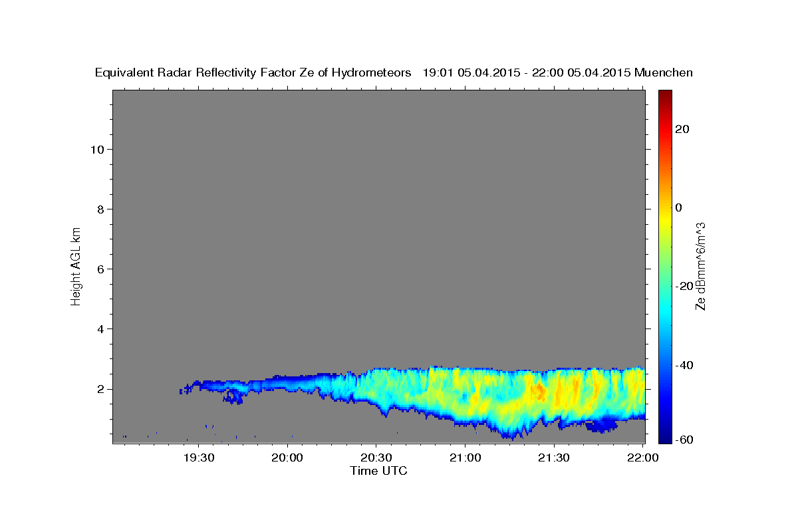Image resolution: width=798 pixels, height=532 pixels.
Task: Click the 22:00 time tick label
Action: tap(642, 458)
